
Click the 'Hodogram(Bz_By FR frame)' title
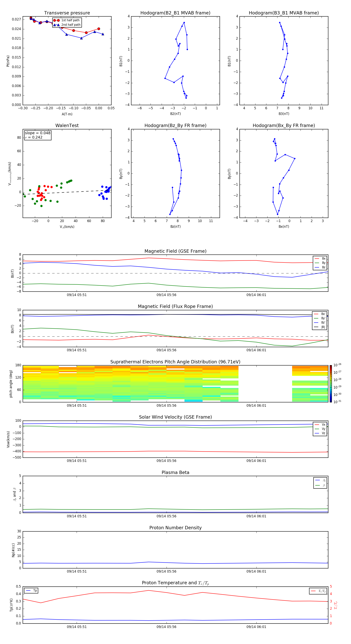click(175, 125)
